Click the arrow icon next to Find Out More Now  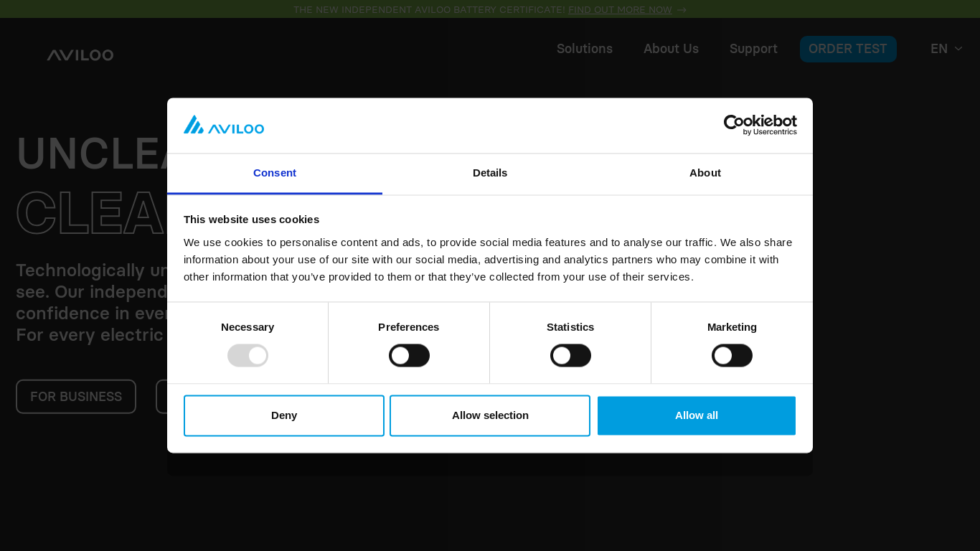[x=682, y=10]
